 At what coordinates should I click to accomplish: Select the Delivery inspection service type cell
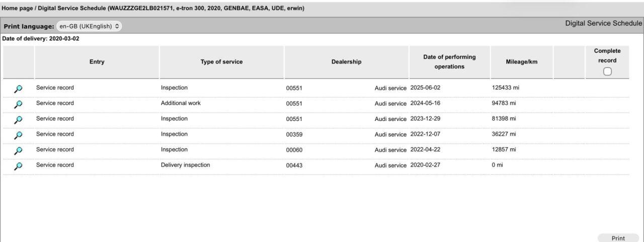185,165
